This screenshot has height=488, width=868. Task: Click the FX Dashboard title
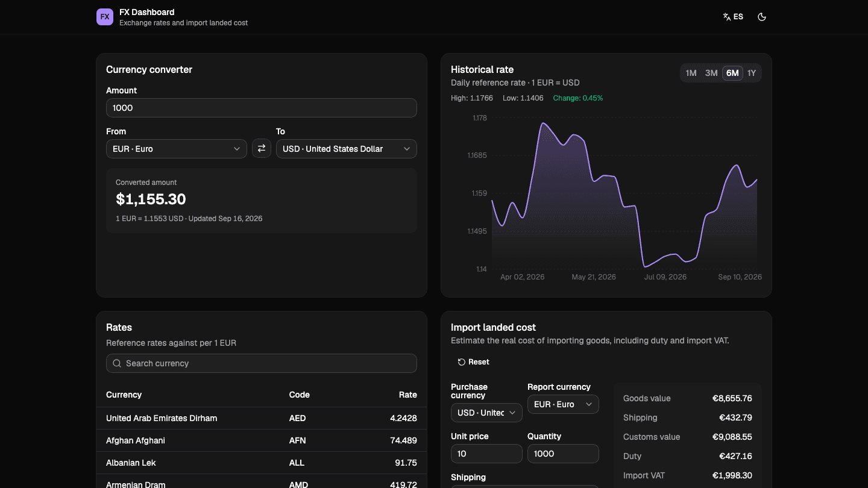point(147,12)
